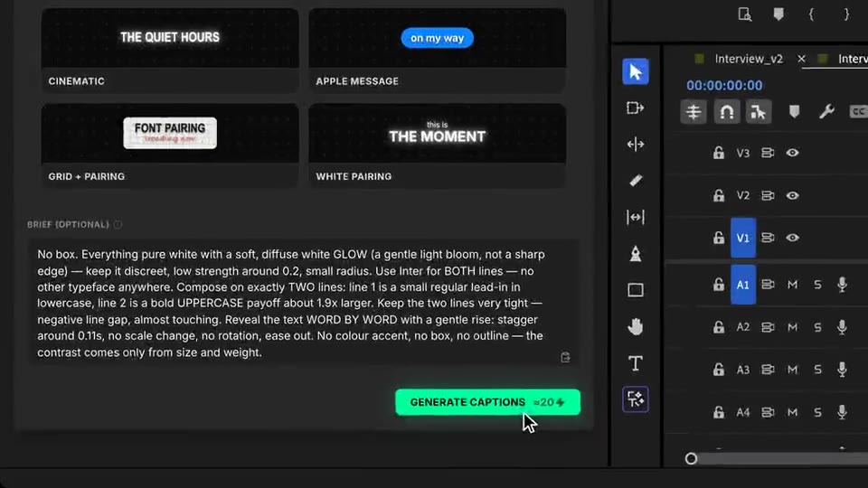868x488 pixels.
Task: Toggle sync lock on V2 track
Action: 768,195
